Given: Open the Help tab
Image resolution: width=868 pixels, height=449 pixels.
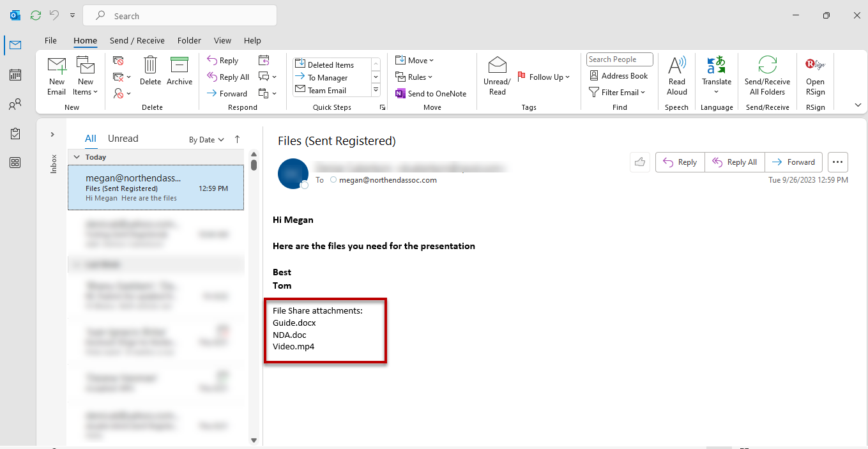Looking at the screenshot, I should [x=252, y=40].
